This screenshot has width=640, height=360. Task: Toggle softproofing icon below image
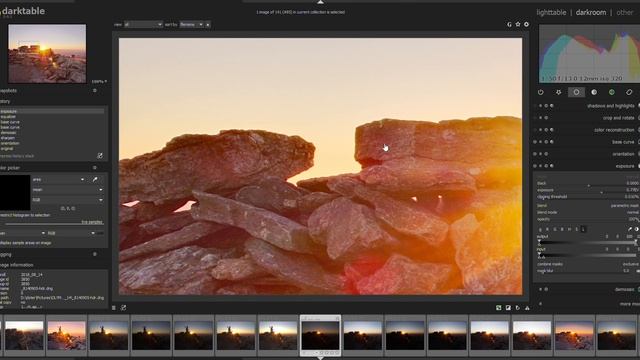[x=518, y=308]
